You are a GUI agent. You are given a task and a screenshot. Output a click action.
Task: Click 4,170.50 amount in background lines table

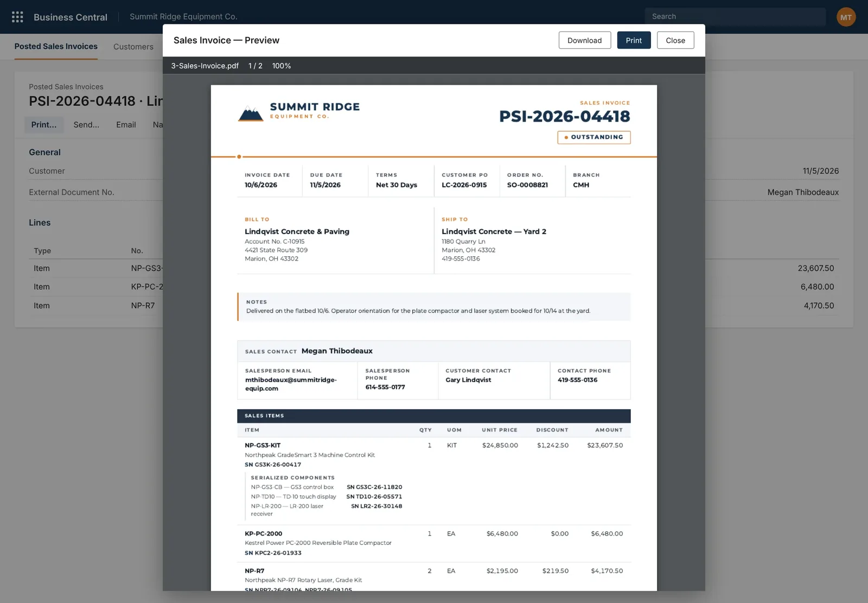[x=819, y=306]
